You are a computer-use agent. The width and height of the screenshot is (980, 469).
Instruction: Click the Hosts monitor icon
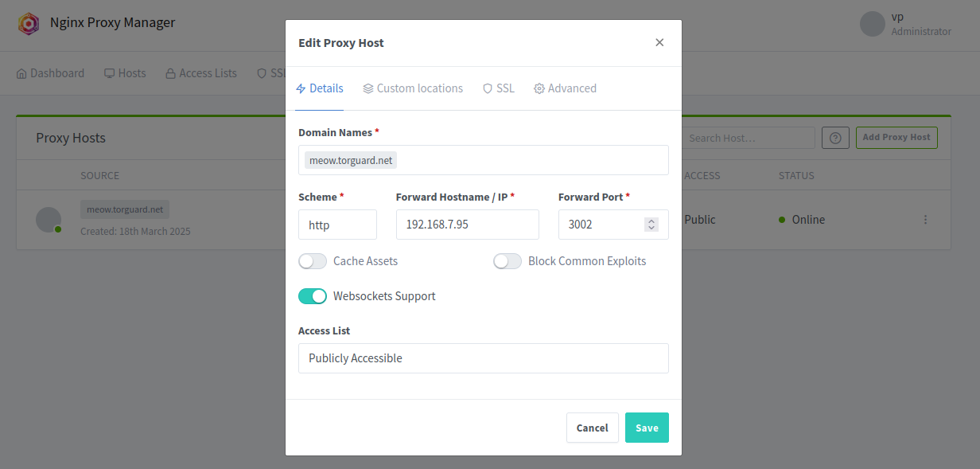[x=108, y=72]
